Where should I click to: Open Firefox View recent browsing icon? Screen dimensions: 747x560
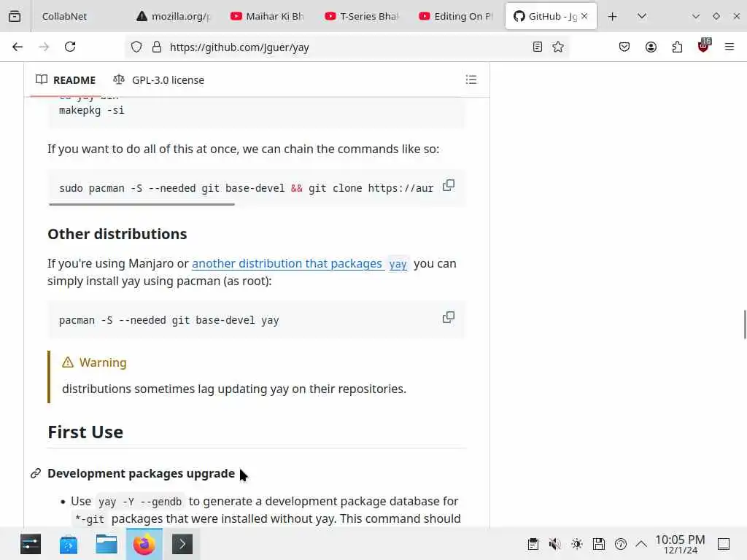[15, 16]
